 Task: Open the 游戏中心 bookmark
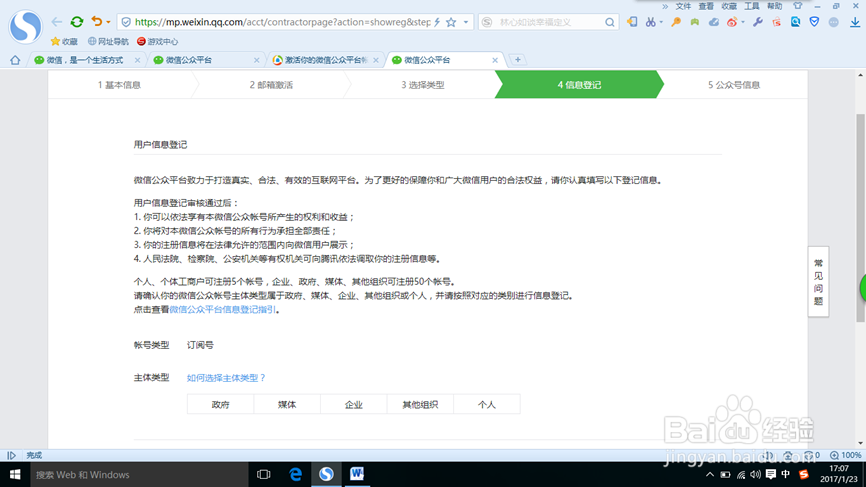point(157,41)
